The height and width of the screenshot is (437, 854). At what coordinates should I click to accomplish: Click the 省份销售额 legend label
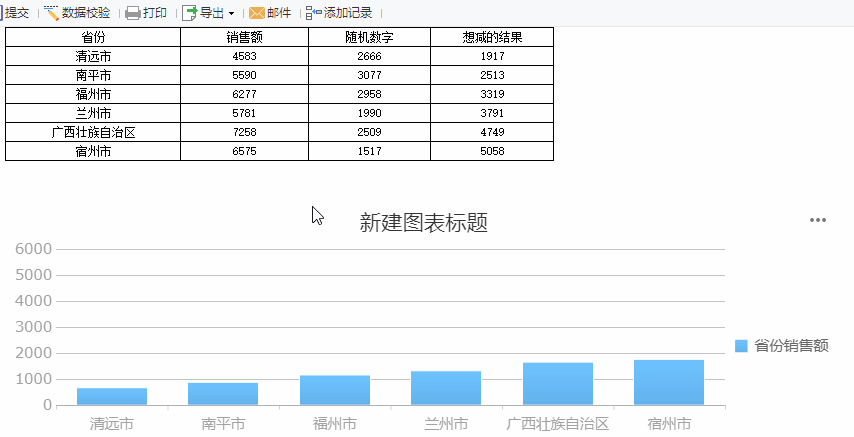click(791, 346)
